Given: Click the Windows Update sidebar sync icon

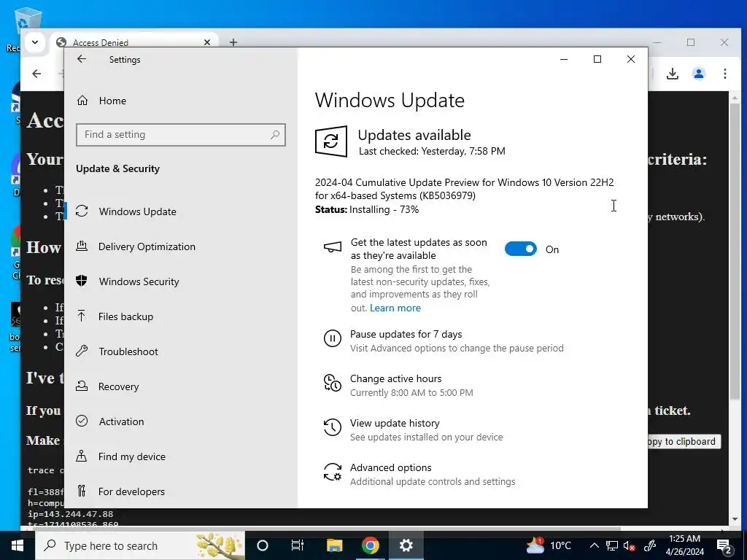Looking at the screenshot, I should [82, 211].
